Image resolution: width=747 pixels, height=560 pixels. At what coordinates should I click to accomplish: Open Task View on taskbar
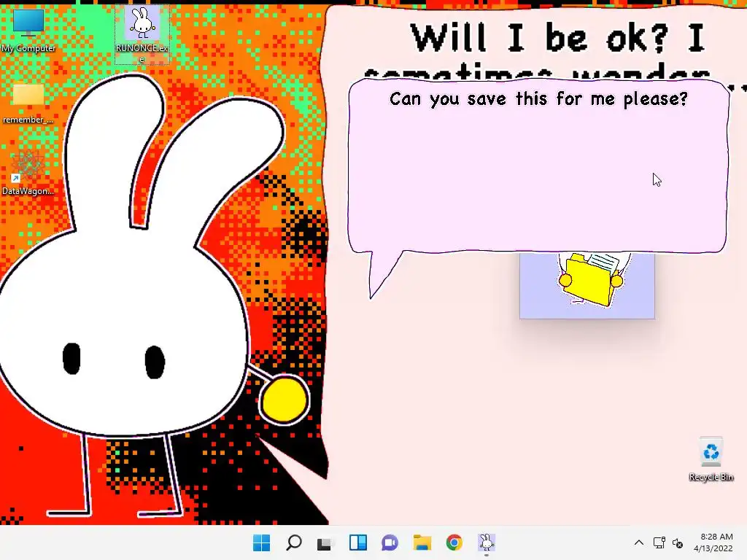click(325, 542)
